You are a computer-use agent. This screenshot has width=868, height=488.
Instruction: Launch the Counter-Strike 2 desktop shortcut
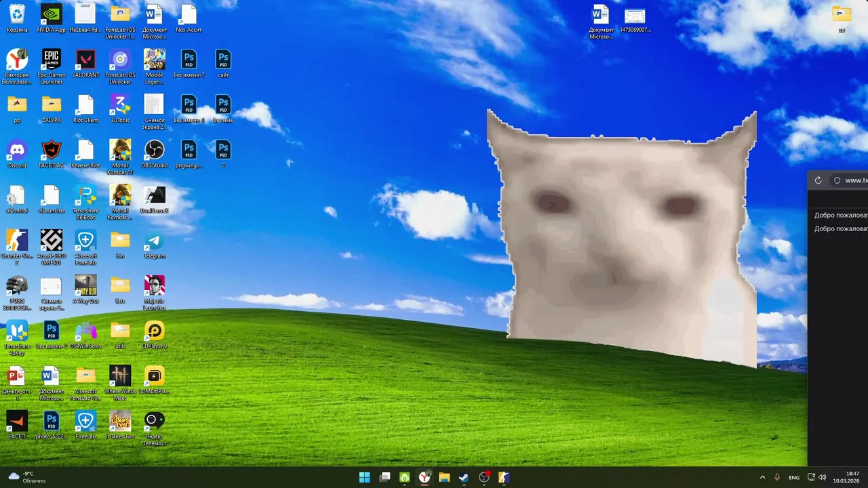click(17, 247)
